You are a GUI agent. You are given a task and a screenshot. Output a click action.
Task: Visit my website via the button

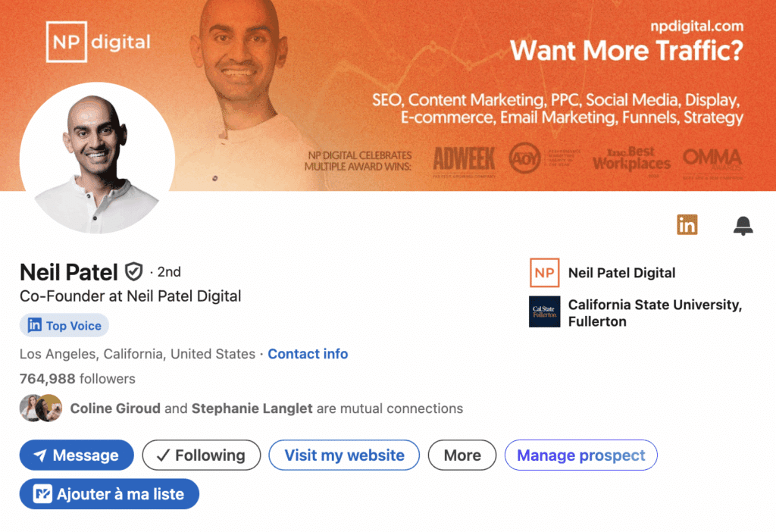tap(344, 455)
